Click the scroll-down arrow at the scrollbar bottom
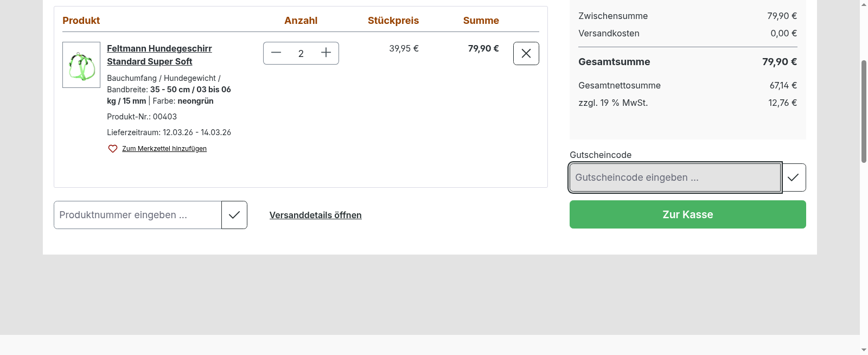868x355 pixels. coord(863,350)
